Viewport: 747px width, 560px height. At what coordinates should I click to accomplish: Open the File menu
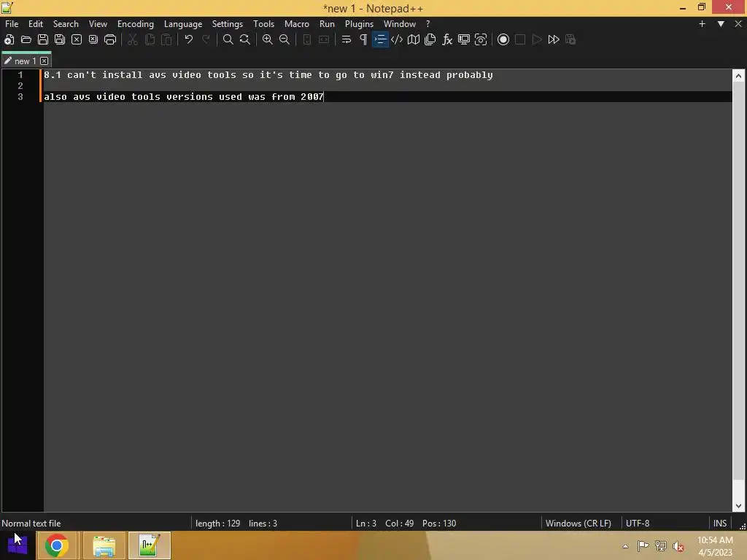12,24
